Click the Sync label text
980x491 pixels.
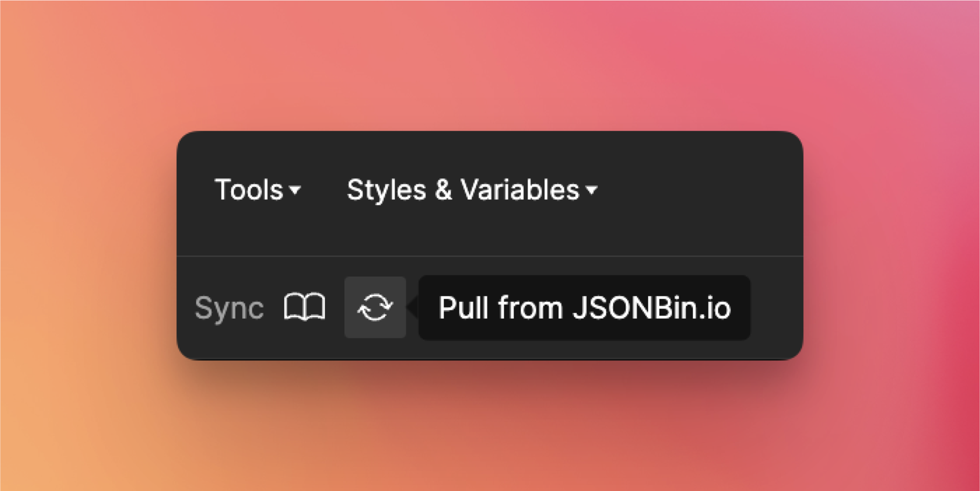(x=229, y=308)
